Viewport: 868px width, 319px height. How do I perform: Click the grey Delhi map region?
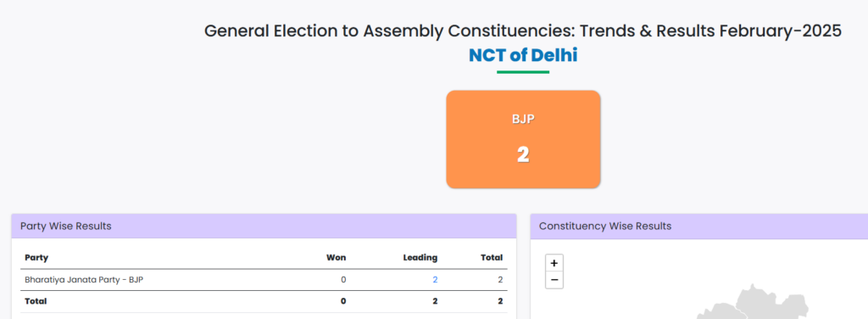[x=757, y=305]
